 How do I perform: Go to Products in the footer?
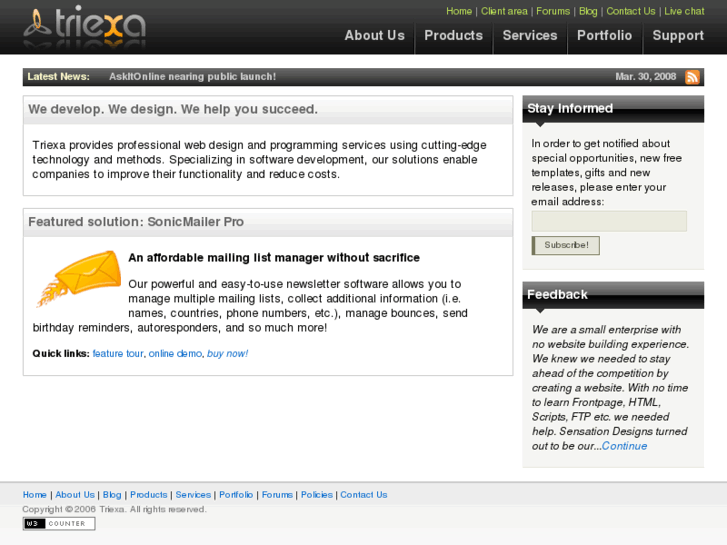pos(148,495)
